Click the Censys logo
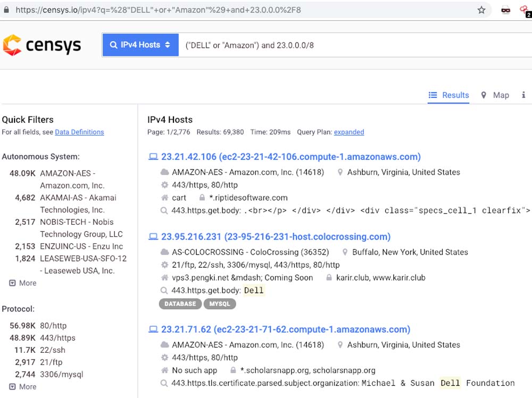The width and height of the screenshot is (532, 398). (41, 45)
